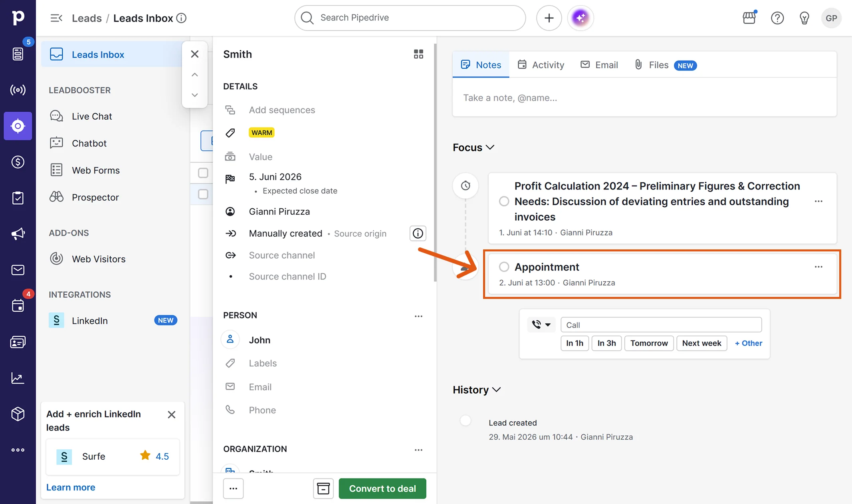Open Web Forms menu item
Image resolution: width=852 pixels, height=504 pixels.
96,170
